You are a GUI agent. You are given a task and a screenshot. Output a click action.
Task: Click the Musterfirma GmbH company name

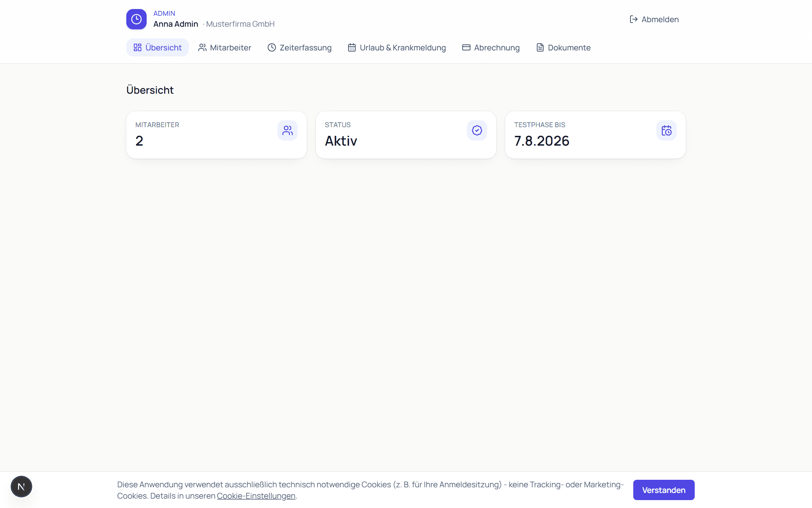240,24
